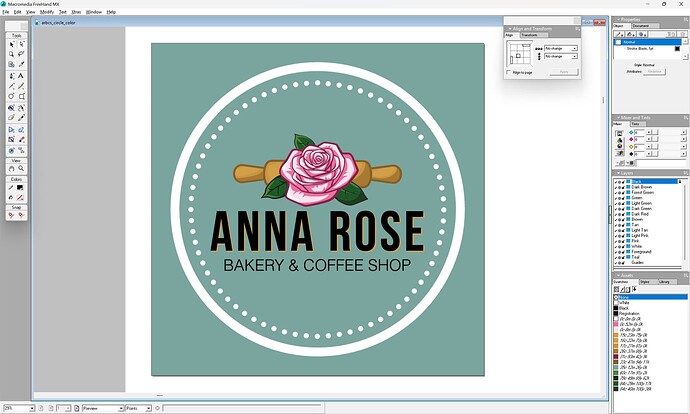Select the Eyedropper tool
The width and height of the screenshot is (690, 414).
point(22,65)
